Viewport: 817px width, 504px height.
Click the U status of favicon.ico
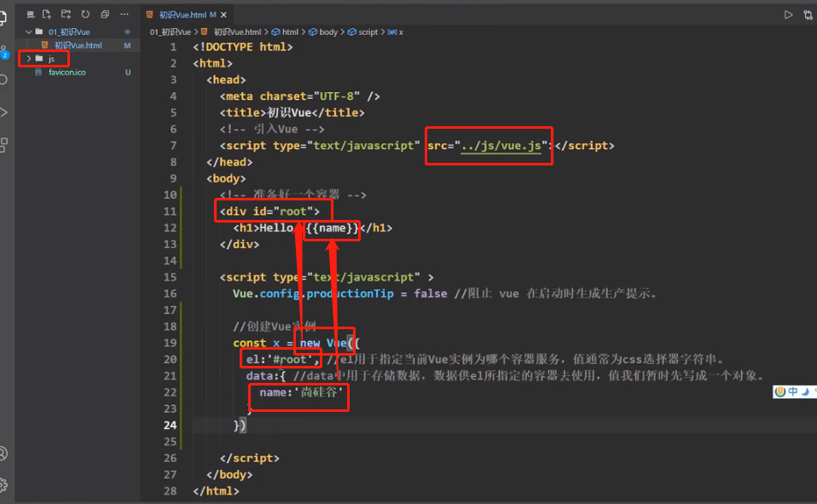[x=128, y=72]
